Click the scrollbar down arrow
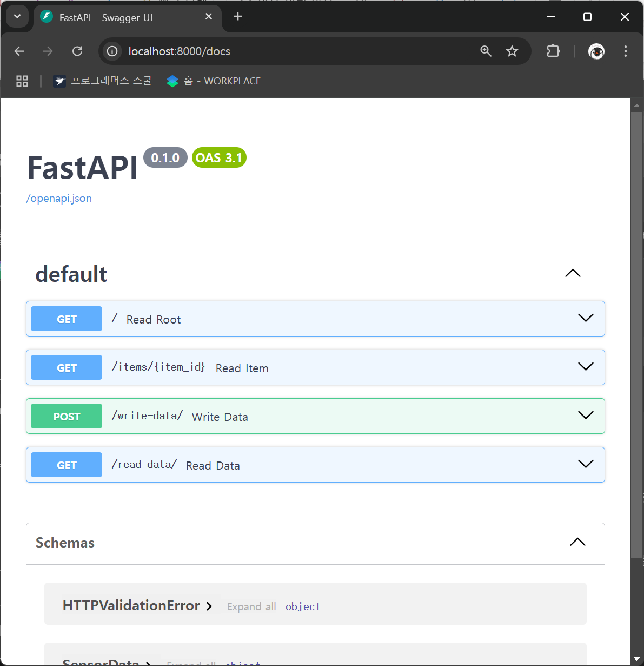 (636, 658)
